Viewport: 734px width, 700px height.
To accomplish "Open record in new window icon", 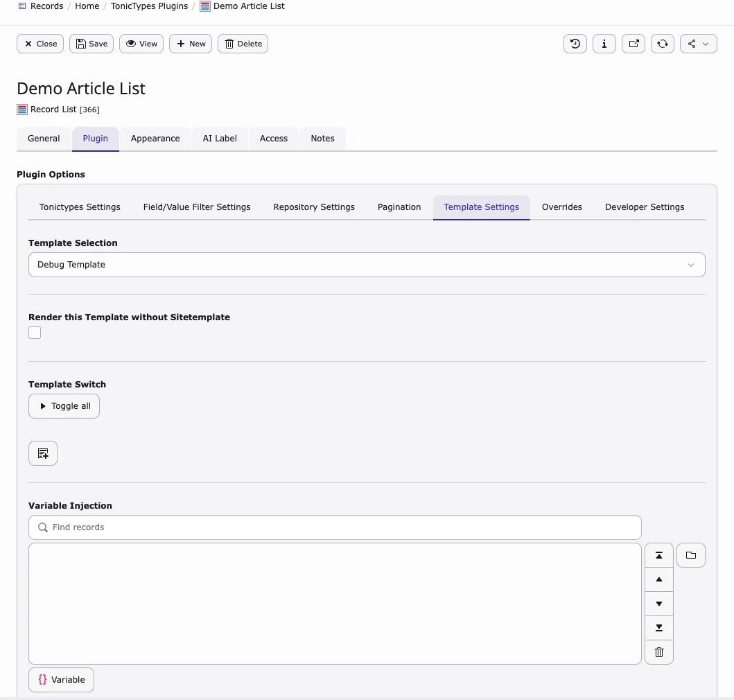I will (633, 44).
